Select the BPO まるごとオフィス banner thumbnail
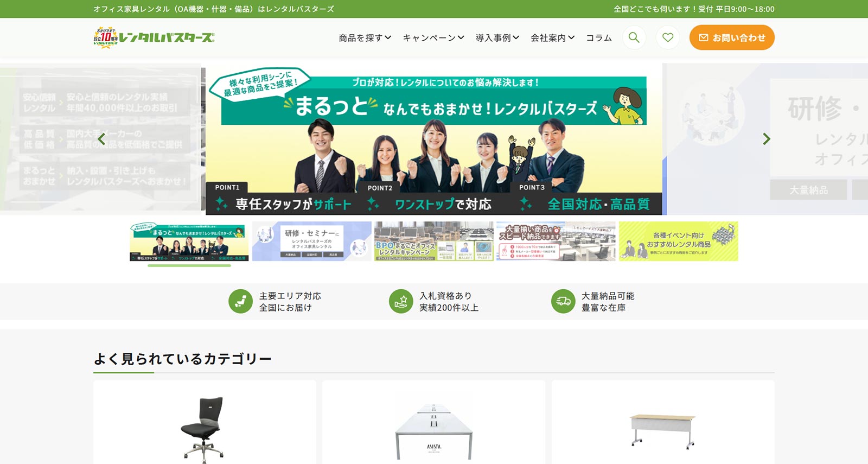 pos(433,241)
